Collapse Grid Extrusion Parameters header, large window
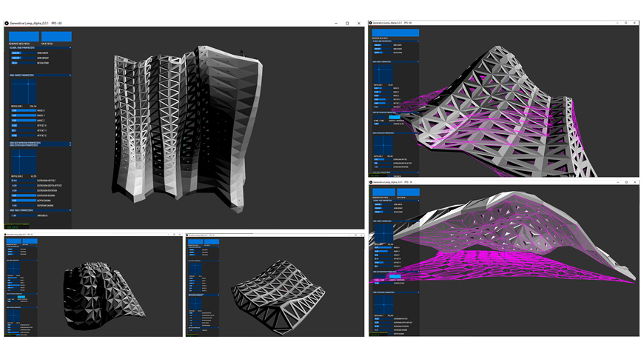644x362 pixels. tap(40, 145)
